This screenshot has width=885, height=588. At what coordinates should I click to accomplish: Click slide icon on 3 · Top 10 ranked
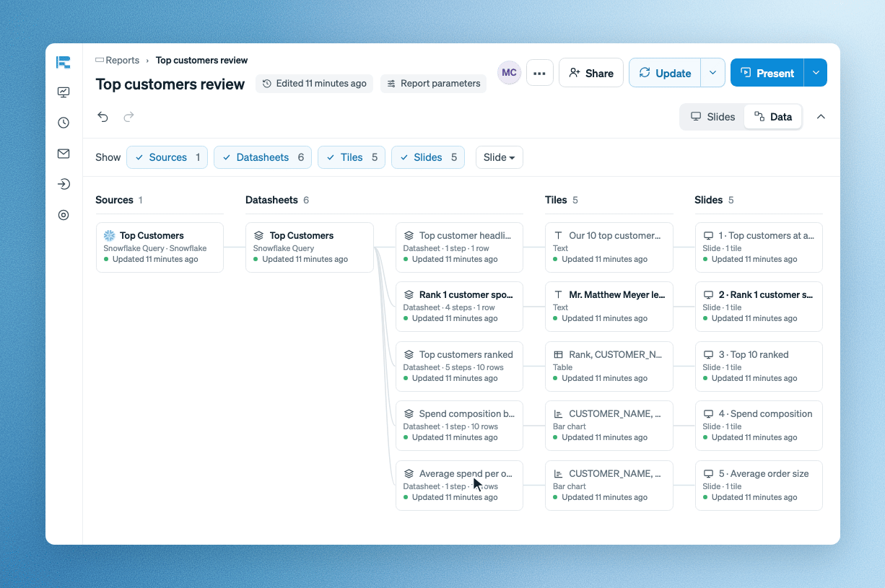click(708, 355)
